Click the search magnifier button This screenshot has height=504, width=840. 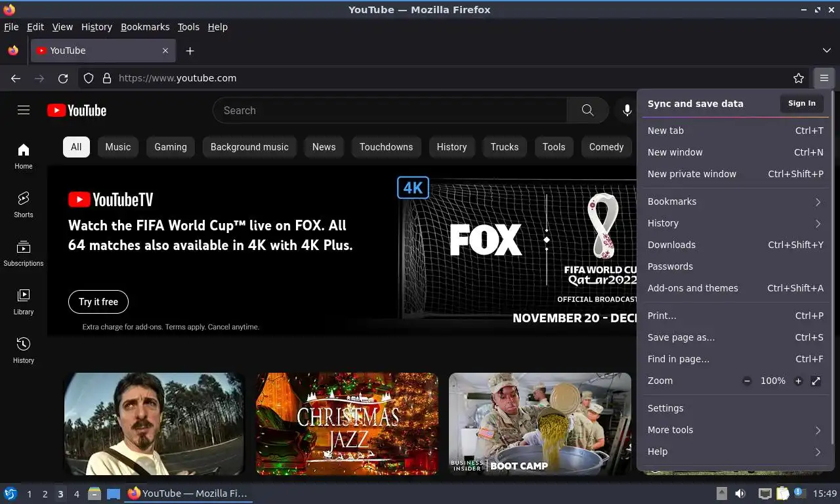point(587,110)
